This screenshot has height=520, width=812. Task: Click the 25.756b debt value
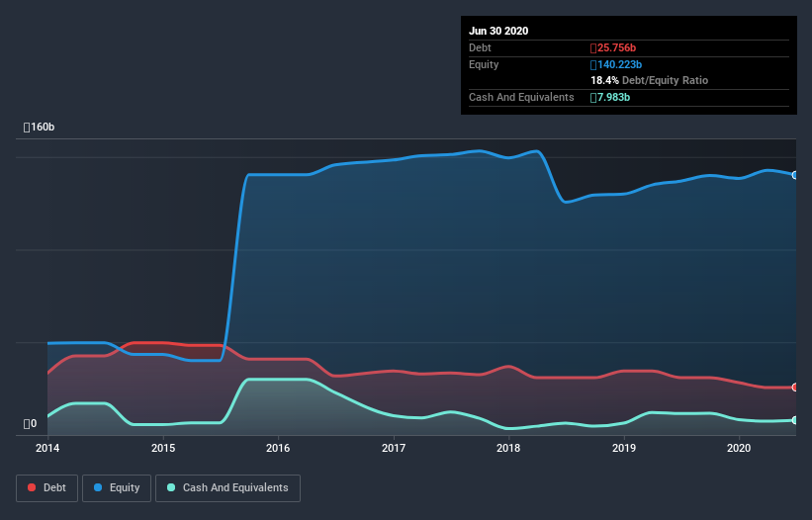click(613, 48)
